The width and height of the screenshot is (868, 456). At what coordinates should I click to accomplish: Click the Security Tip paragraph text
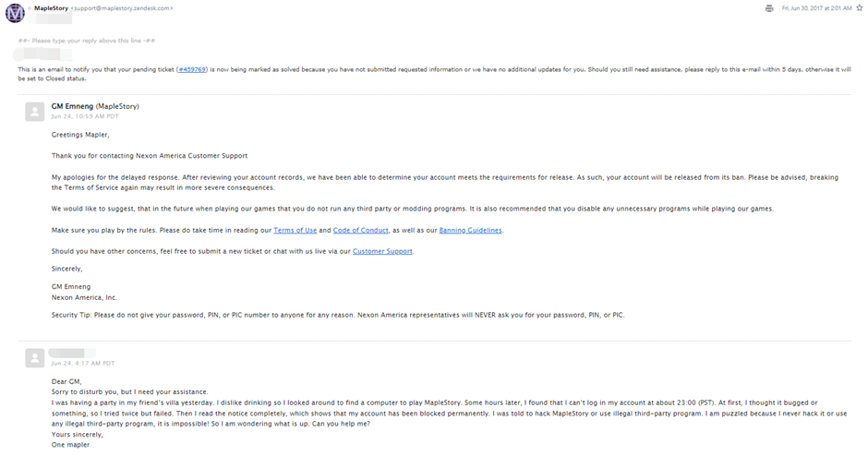[x=338, y=315]
